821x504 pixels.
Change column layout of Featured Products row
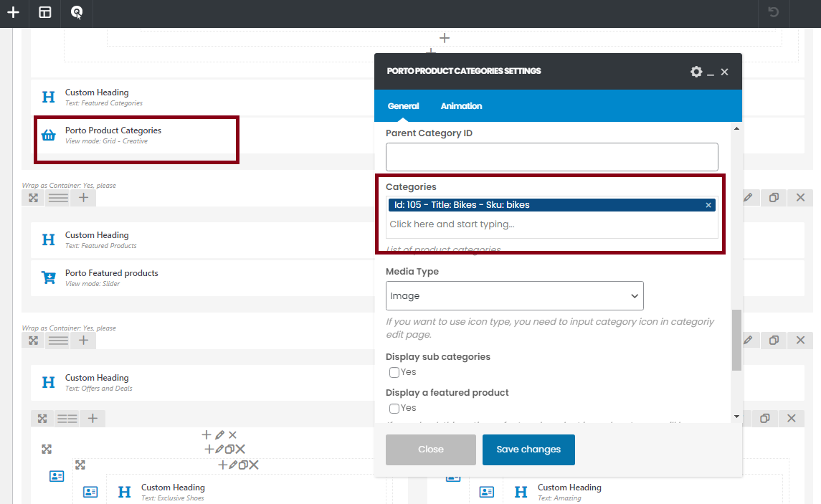[58, 198]
